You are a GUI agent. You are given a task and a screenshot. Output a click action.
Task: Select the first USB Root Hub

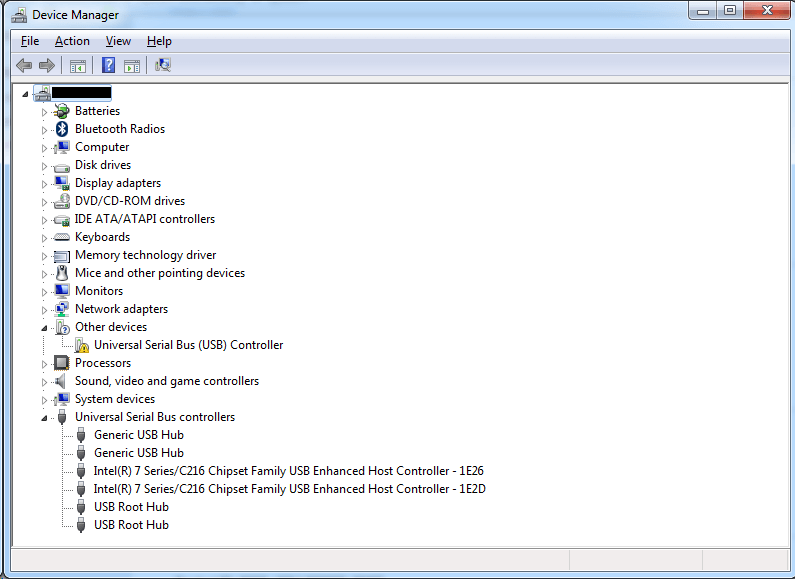pyautogui.click(x=131, y=507)
